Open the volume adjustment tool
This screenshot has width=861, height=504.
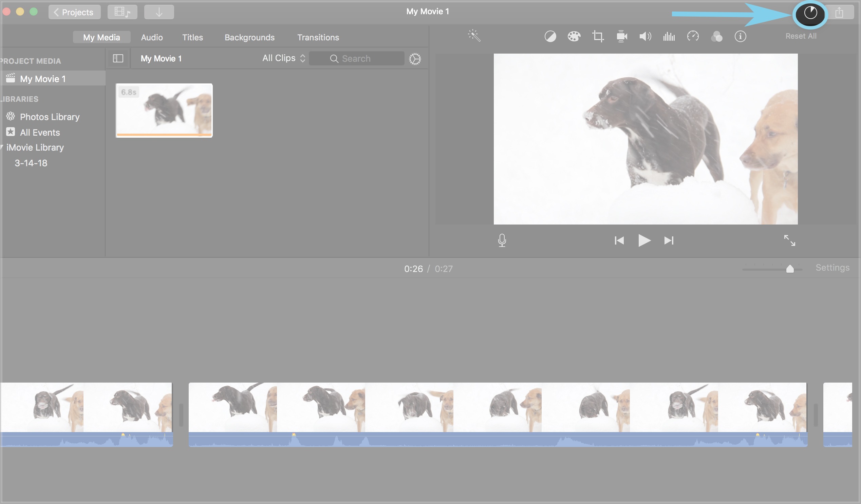coord(645,36)
